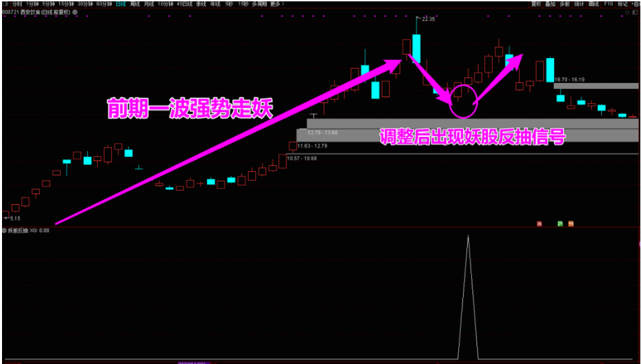Click the red 涨 marker icon
Screen dimensions: 641x364
(539, 224)
